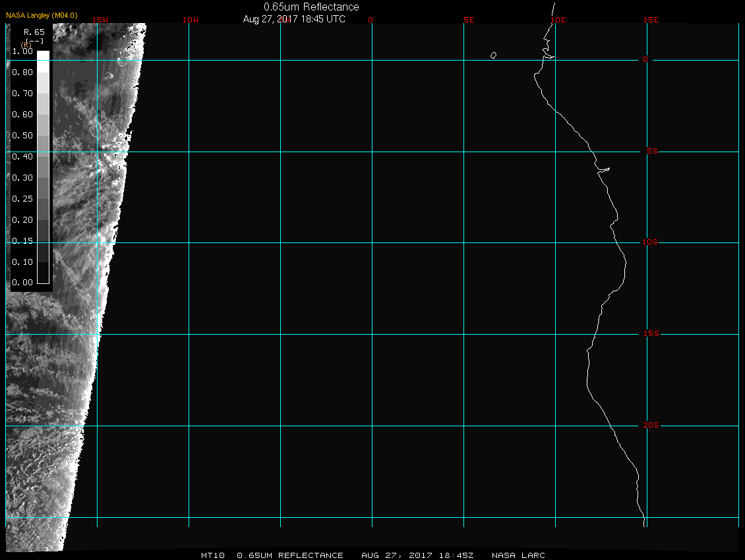Click the 5E longitude label
Image resolution: width=745 pixels, height=560 pixels.
[469, 20]
